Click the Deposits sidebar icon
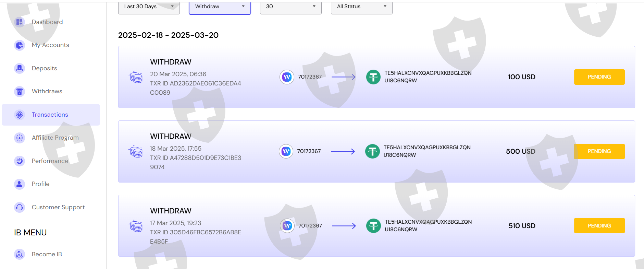644x269 pixels. click(x=20, y=68)
